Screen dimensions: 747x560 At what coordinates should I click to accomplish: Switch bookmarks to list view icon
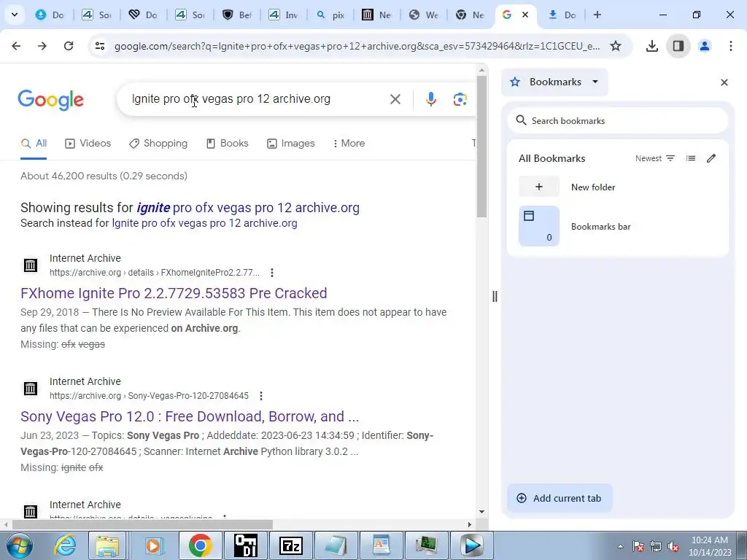tap(690, 158)
